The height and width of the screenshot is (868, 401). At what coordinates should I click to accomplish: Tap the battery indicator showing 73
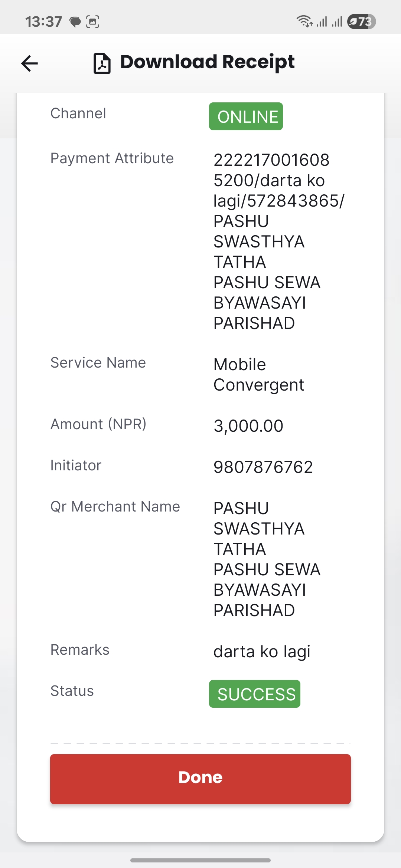pos(361,22)
